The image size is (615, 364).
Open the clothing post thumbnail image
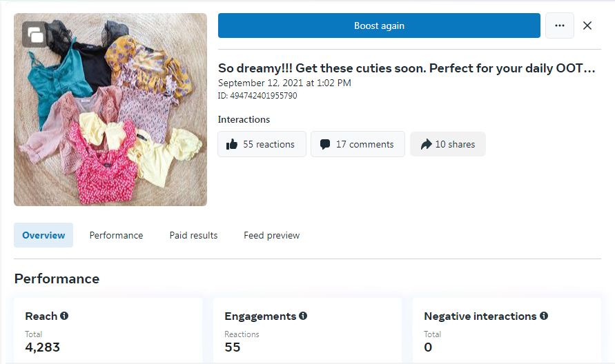(110, 117)
